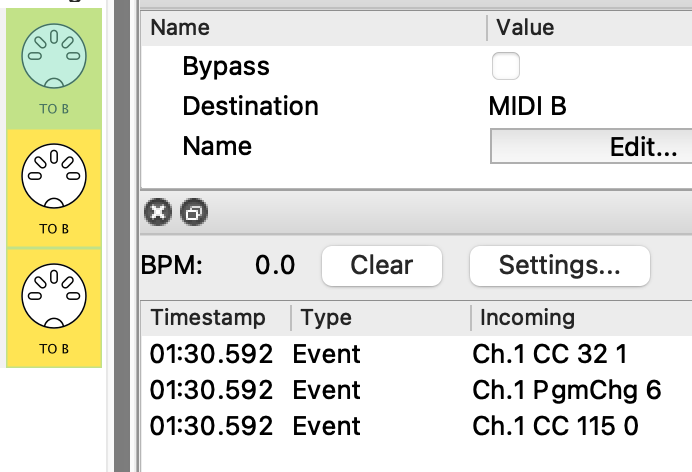Click the BPM 0.0 value readout
Screen dimensions: 692x472
tap(275, 265)
